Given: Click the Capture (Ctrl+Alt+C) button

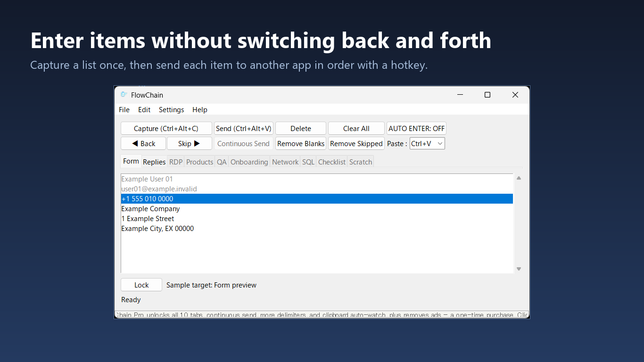Looking at the screenshot, I should click(x=166, y=129).
